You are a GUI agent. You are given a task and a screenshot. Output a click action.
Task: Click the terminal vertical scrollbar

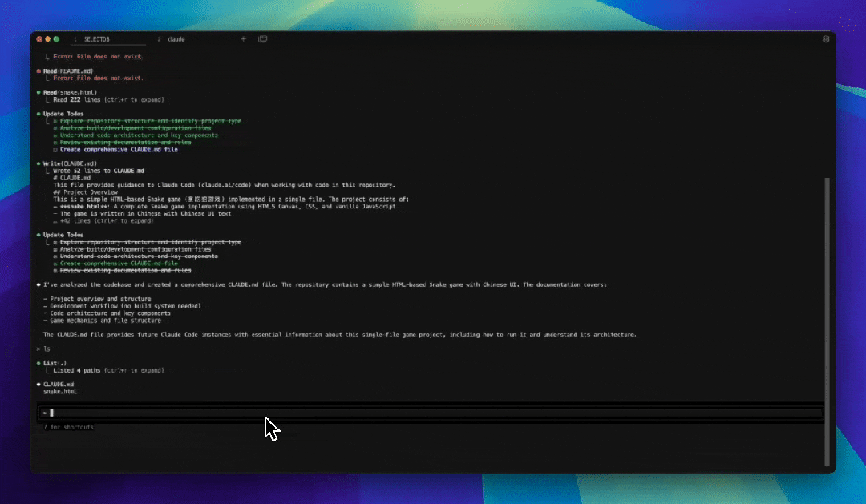click(x=827, y=321)
